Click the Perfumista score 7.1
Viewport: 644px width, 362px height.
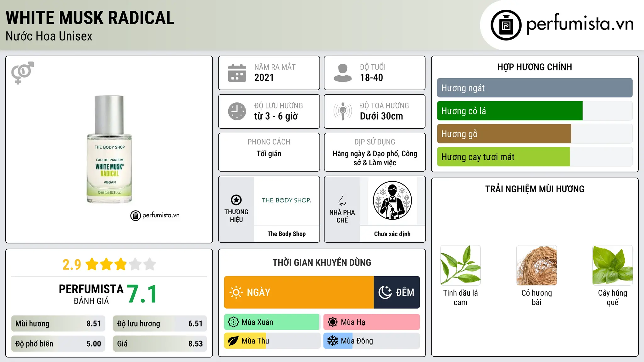coord(142,294)
